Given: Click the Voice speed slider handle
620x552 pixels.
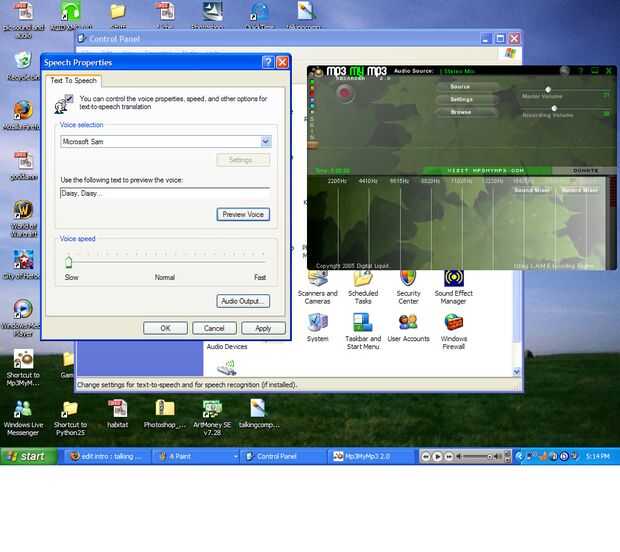Looking at the screenshot, I should pyautogui.click(x=68, y=262).
